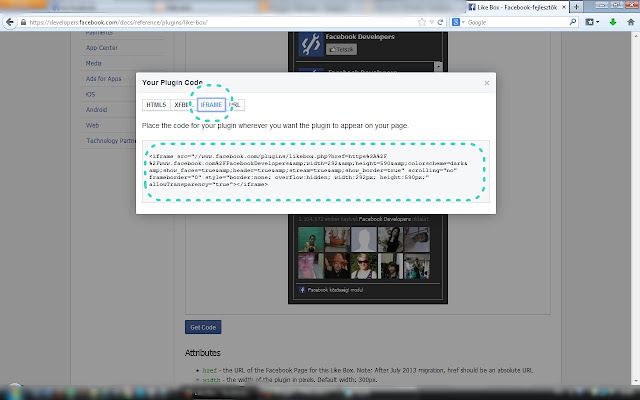Click the silhouette placeholder fan thumbnail
640x400 pixels.
364,239
